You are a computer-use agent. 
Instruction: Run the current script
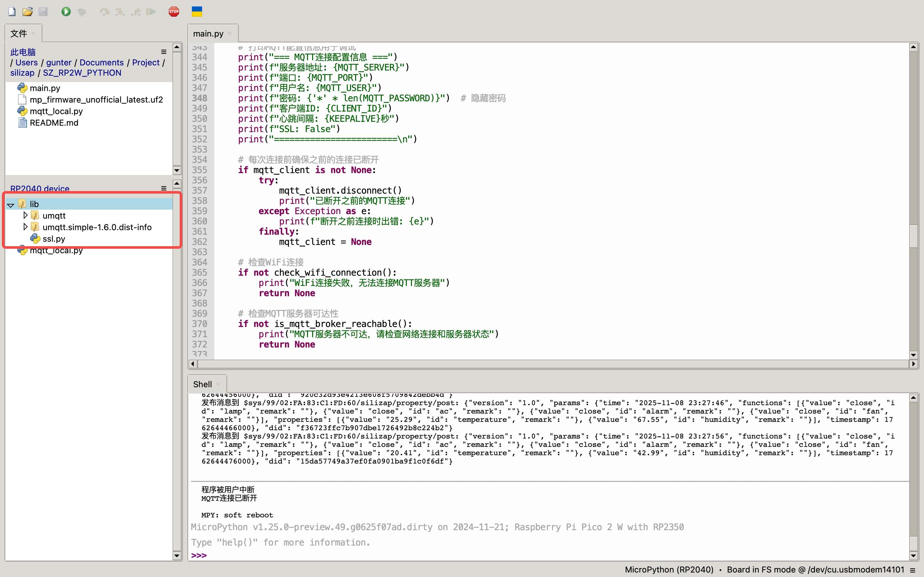pos(66,12)
